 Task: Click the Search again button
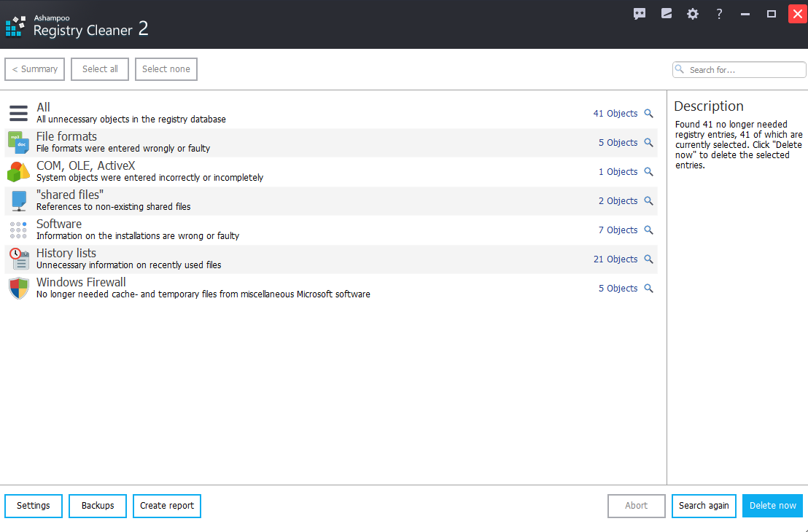(x=704, y=506)
